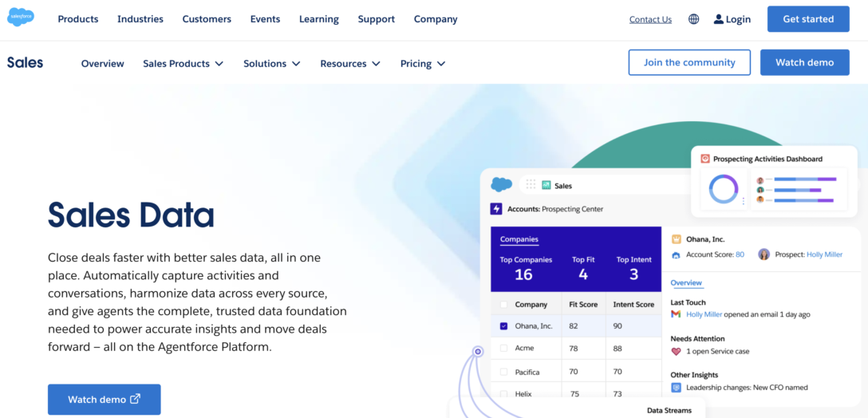The image size is (868, 418).
Task: Click the Holly Miller prospect link
Action: pyautogui.click(x=824, y=254)
